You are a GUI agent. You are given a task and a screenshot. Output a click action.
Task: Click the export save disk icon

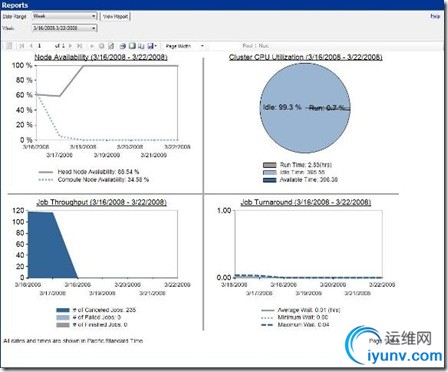(151, 46)
